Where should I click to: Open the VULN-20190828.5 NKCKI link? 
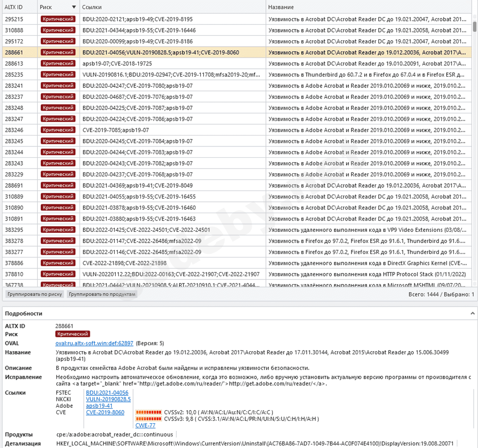click(108, 399)
